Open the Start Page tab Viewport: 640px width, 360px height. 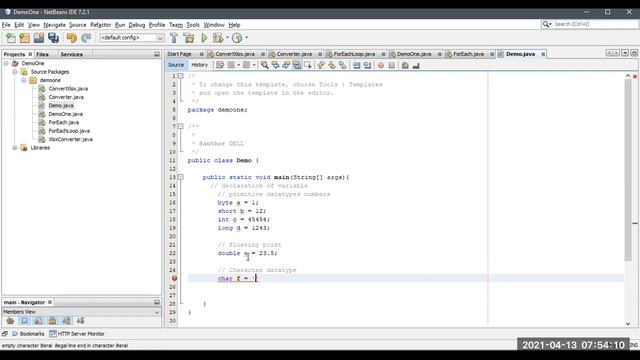point(179,54)
